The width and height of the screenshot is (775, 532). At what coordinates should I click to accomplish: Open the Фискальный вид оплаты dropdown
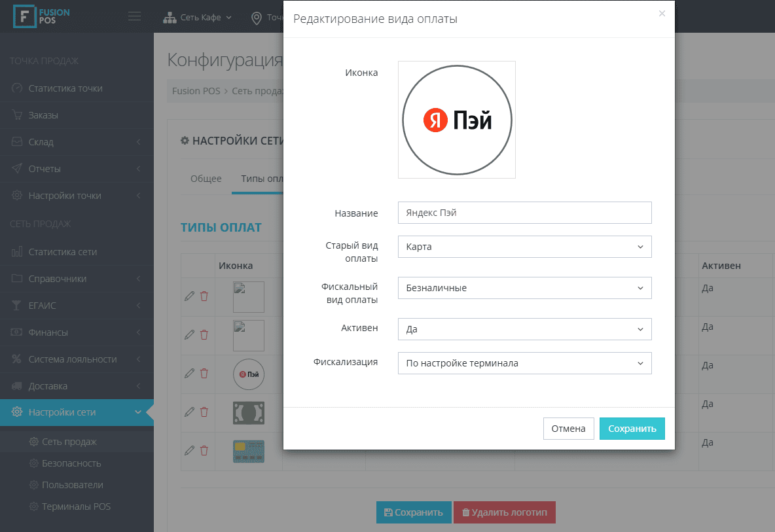[x=524, y=288]
